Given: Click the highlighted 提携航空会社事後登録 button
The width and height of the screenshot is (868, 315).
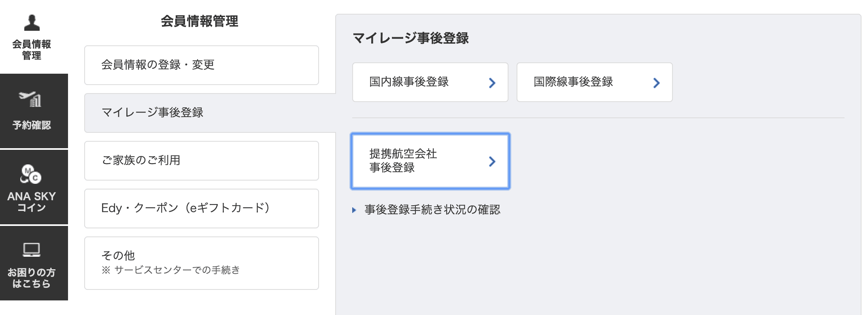Looking at the screenshot, I should (430, 161).
